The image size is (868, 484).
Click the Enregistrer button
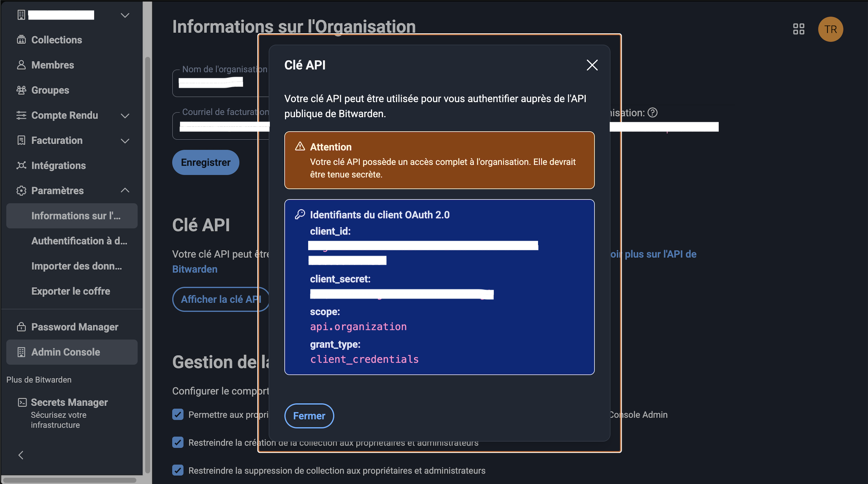pyautogui.click(x=205, y=162)
